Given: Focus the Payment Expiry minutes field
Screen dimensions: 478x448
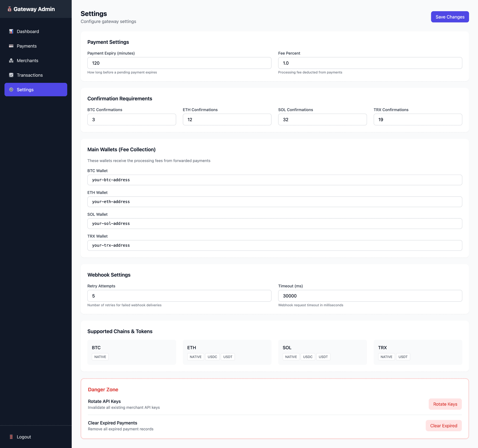Looking at the screenshot, I should pos(179,63).
